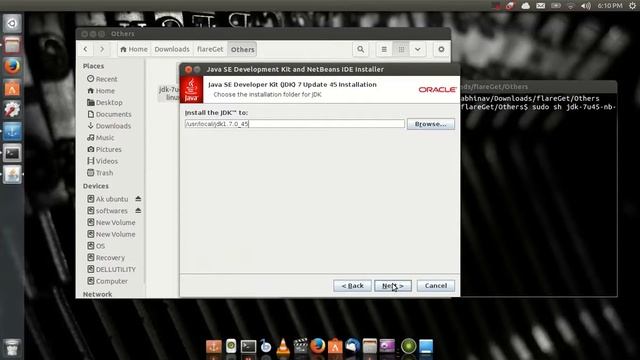Screen dimensions: 640x360
Task: Open the orange anchor icon in dock
Action: (213, 347)
